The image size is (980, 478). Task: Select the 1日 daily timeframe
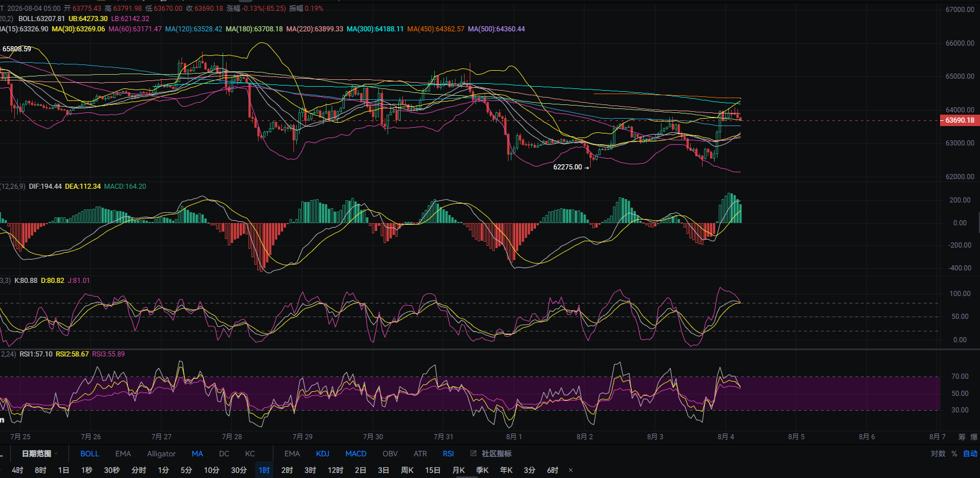63,470
